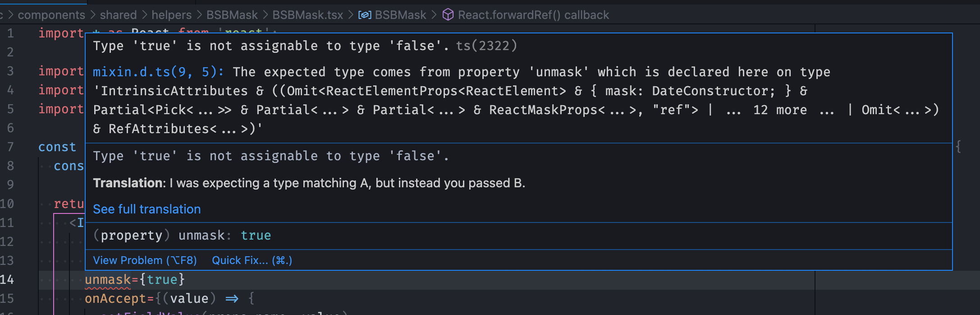Click line number 7 in the gutter
Viewport: 980px width, 315px height.
[10, 146]
